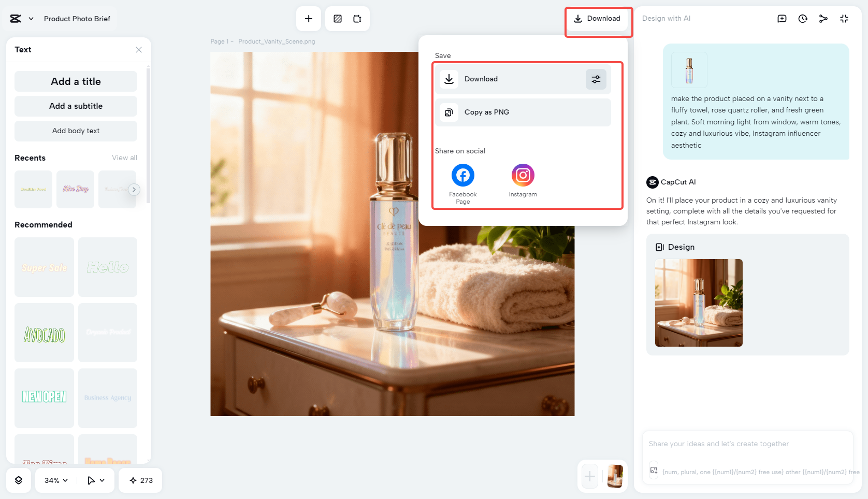This screenshot has width=868, height=499.
Task: Show more Recents with the right chevron
Action: pyautogui.click(x=134, y=189)
